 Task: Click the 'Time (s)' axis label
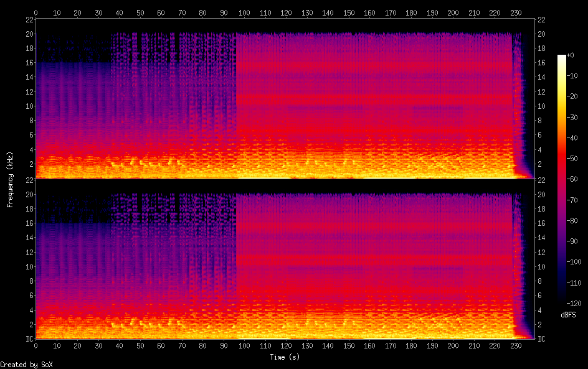click(x=286, y=357)
